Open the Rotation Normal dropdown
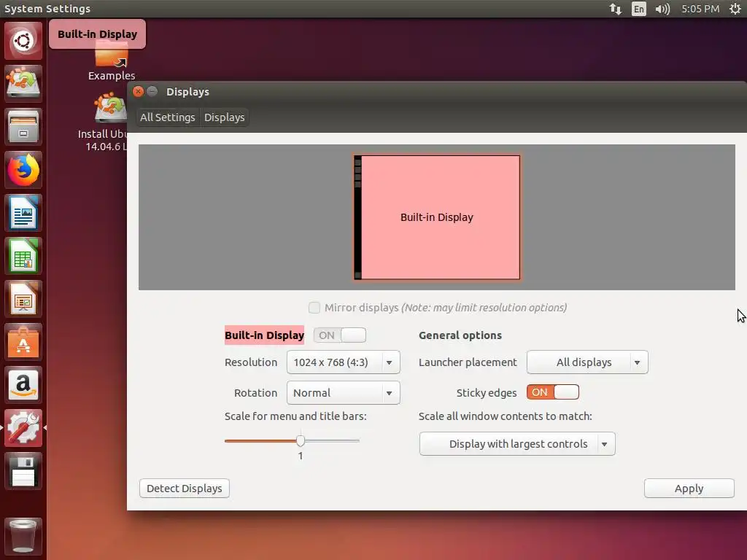 [x=343, y=393]
